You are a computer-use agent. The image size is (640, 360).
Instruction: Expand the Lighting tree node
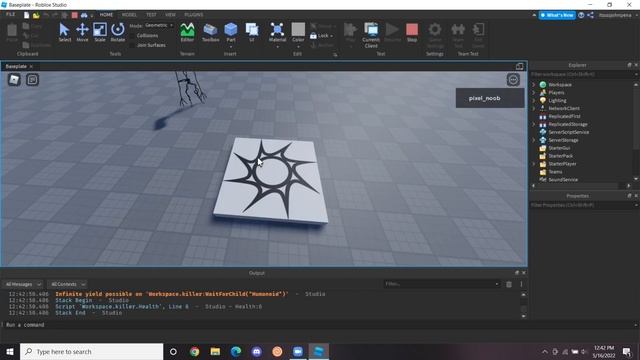[534, 100]
